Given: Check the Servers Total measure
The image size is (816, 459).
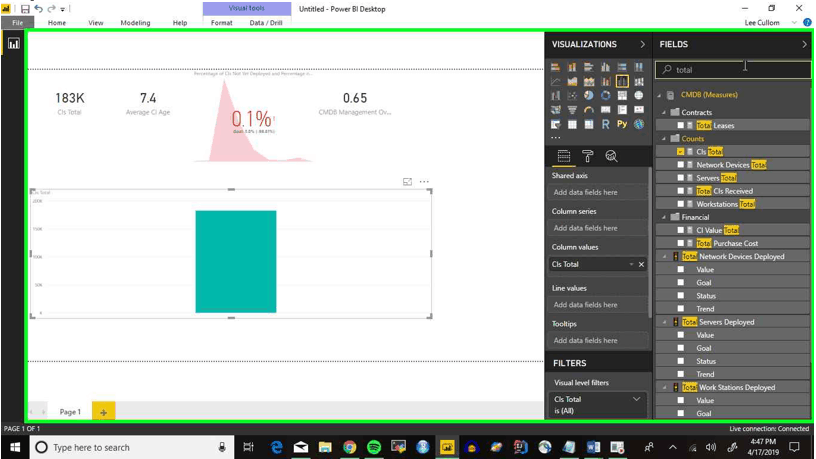Looking at the screenshot, I should (680, 178).
